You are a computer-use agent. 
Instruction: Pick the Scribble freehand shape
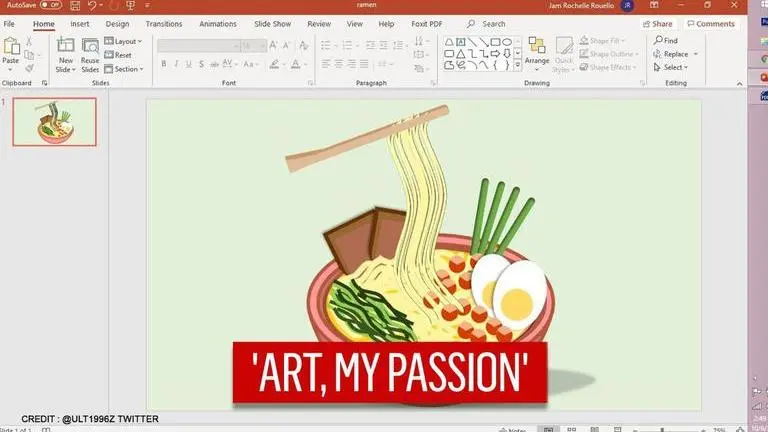pos(460,65)
